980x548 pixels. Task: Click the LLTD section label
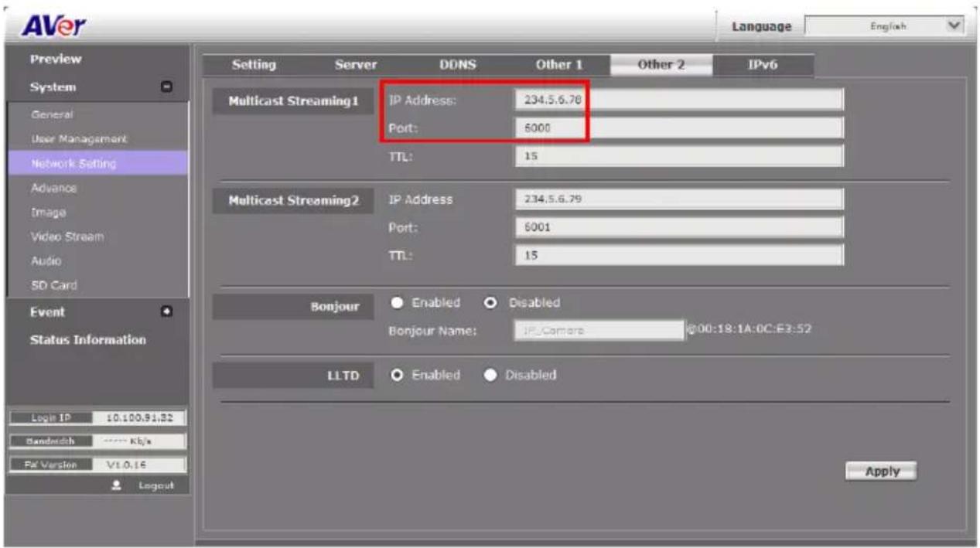click(344, 377)
